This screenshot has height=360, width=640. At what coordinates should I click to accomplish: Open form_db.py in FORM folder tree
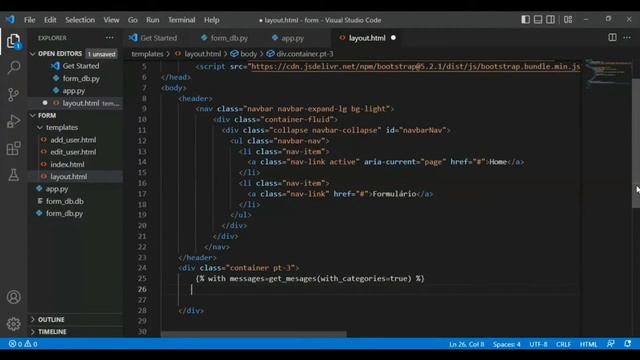pos(64,213)
